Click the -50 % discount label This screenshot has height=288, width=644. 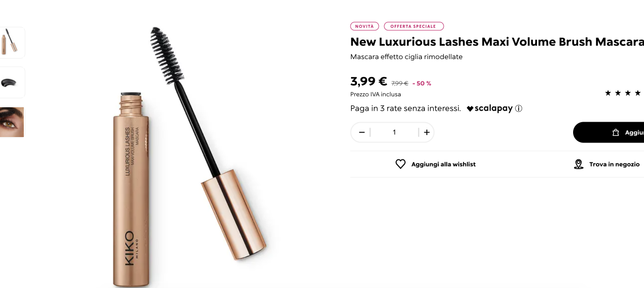422,83
